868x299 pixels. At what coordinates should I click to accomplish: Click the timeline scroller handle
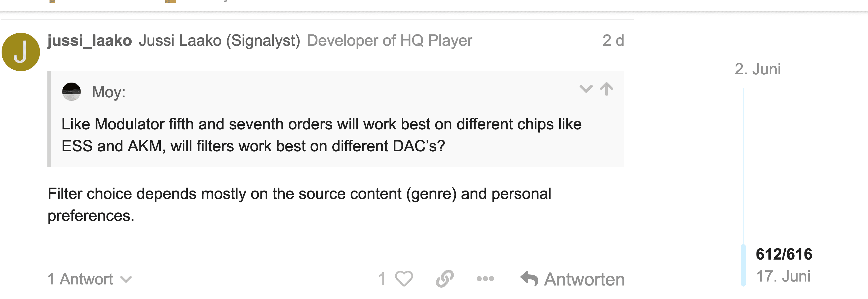743,265
